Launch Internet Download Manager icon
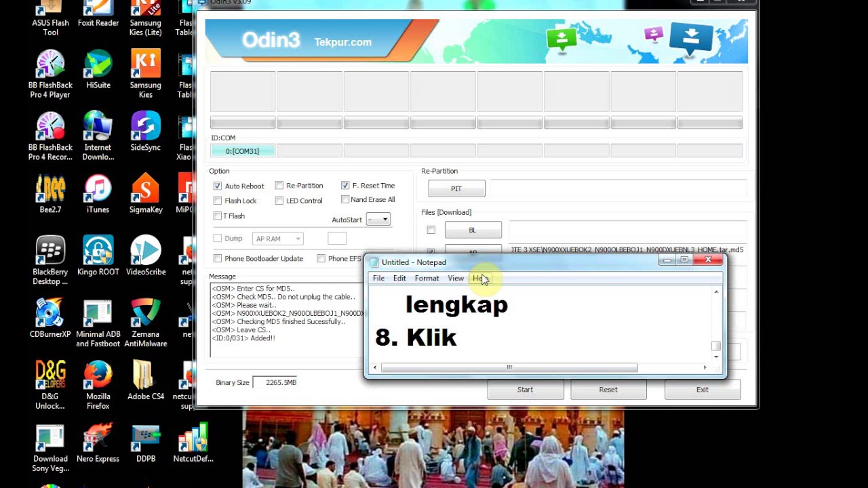868x488 pixels. click(98, 137)
